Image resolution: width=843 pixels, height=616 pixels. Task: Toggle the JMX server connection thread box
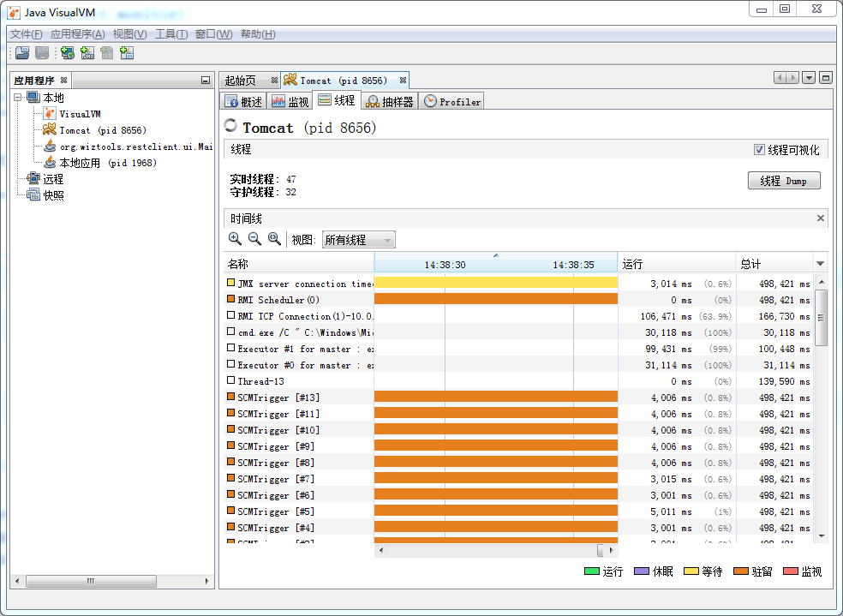230,283
